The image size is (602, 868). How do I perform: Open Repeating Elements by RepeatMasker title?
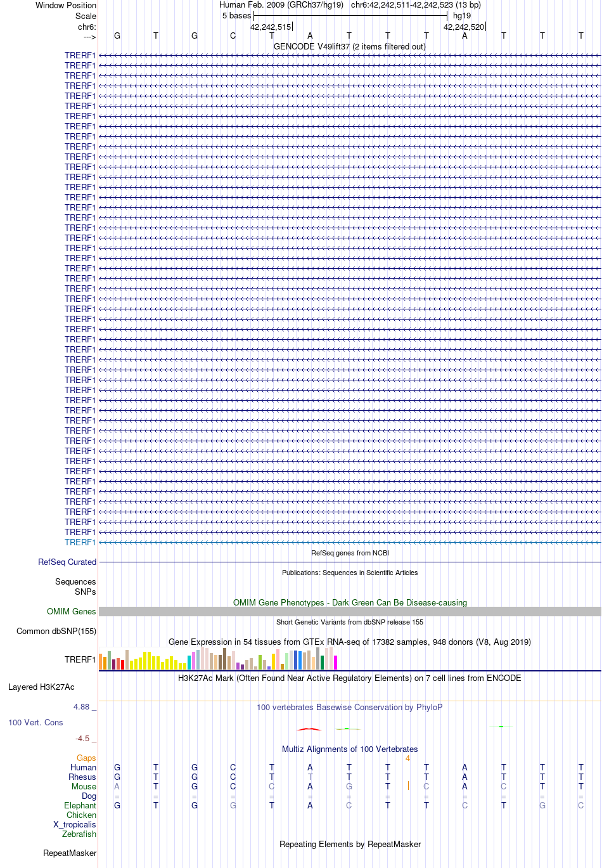click(350, 844)
